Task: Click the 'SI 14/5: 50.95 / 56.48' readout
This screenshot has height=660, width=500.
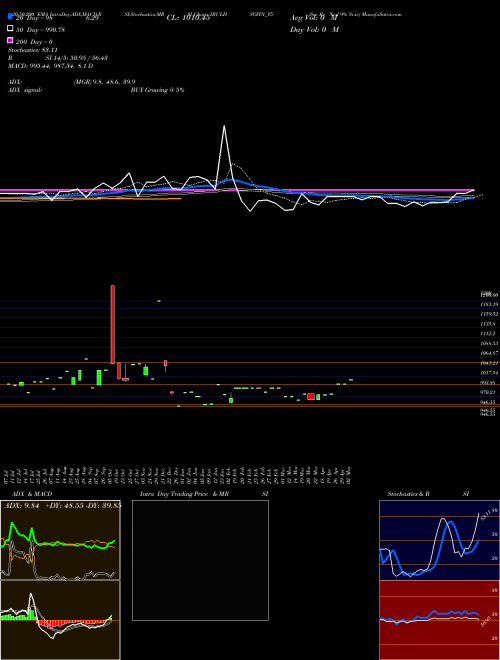Action: point(77,58)
